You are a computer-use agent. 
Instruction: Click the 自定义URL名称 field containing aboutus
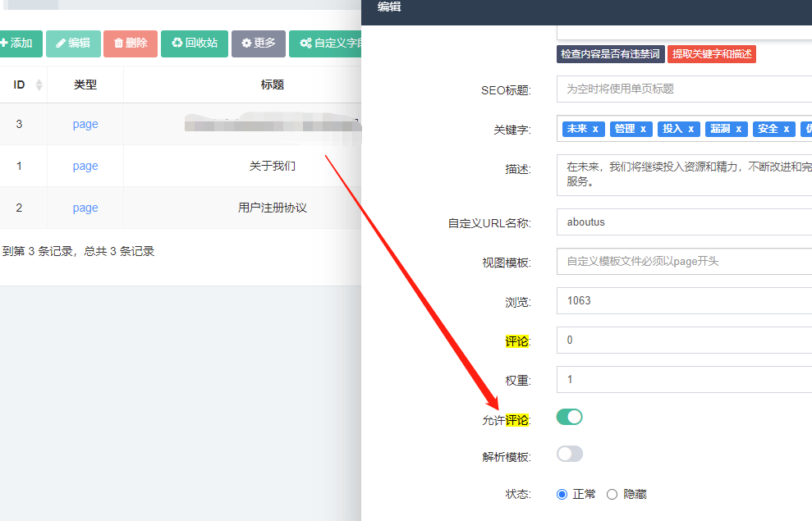click(684, 222)
